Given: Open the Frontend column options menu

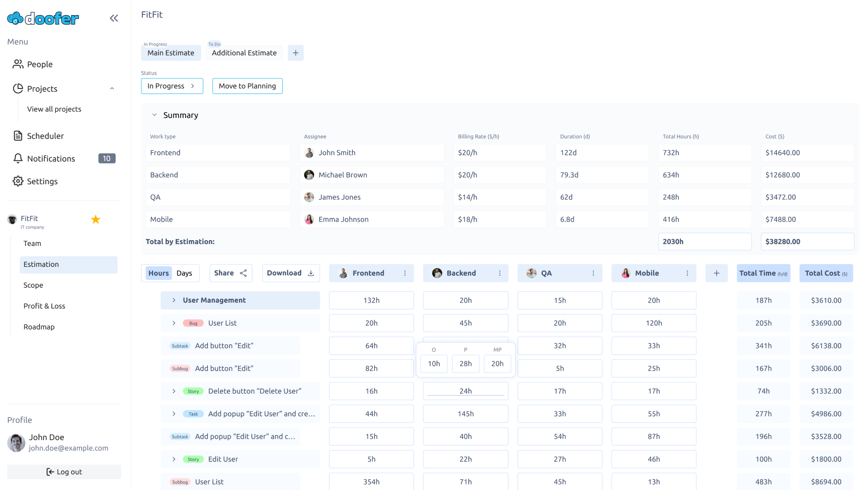Looking at the screenshot, I should (x=405, y=273).
